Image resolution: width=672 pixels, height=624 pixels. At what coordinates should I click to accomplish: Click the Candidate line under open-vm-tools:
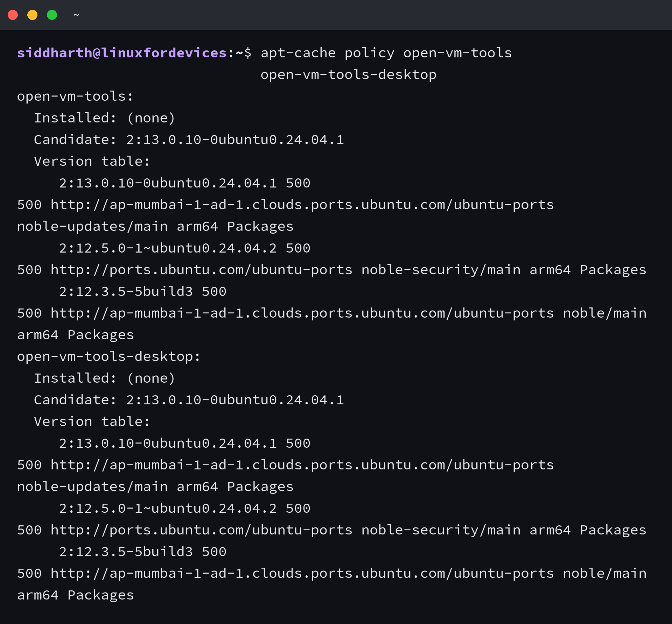point(189,140)
